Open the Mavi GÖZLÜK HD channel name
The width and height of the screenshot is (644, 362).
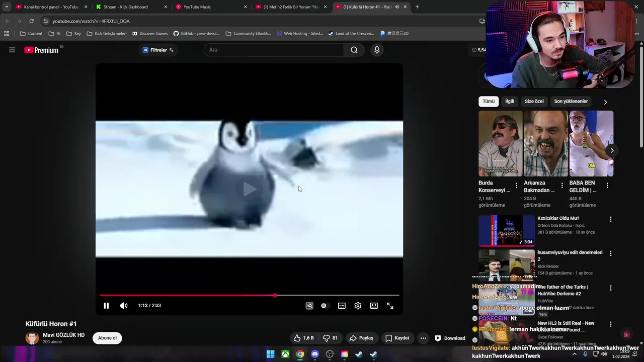point(63,335)
